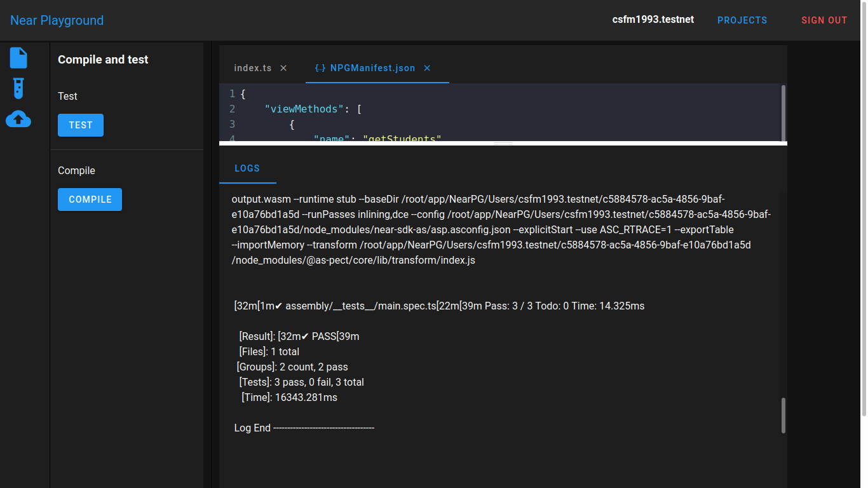
Task: Go to Near Playground home title
Action: [x=57, y=20]
